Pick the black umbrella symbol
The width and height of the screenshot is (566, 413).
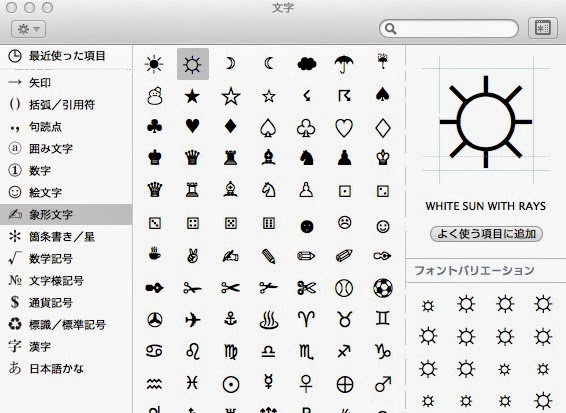pos(344,64)
